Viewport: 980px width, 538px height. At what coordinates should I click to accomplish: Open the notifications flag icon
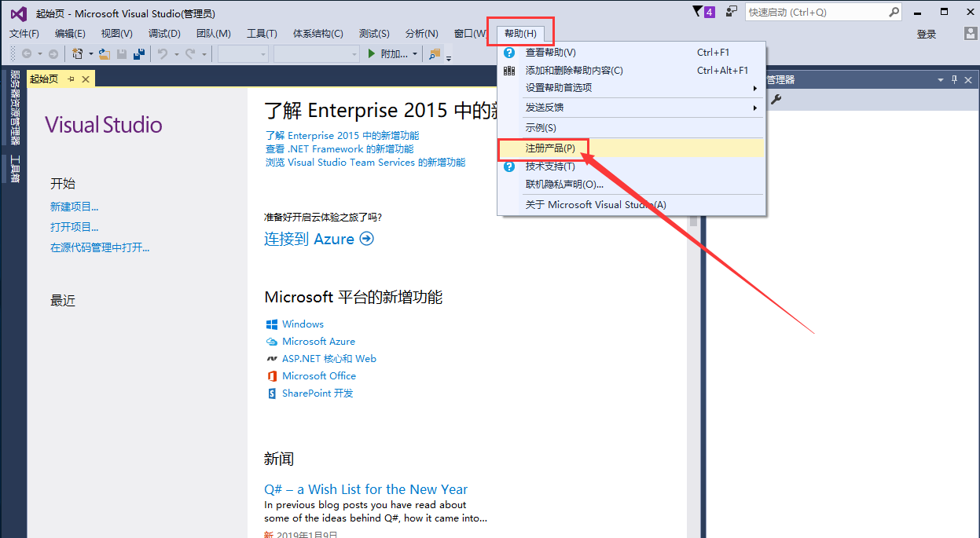(x=698, y=12)
